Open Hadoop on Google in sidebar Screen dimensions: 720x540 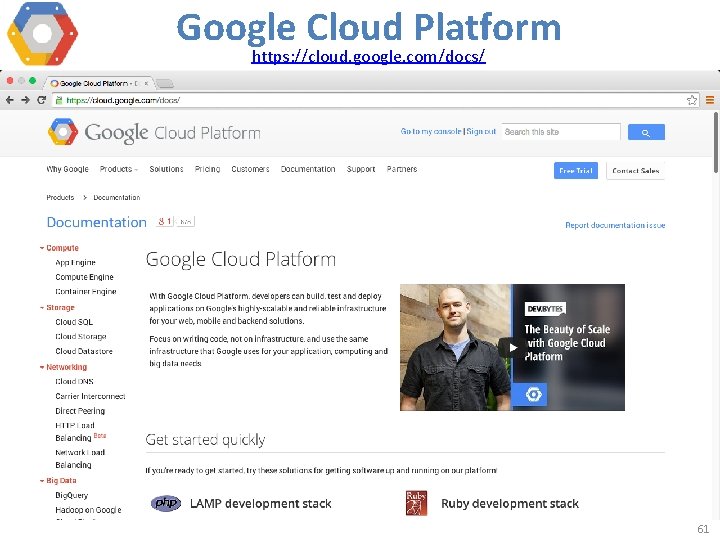[x=88, y=510]
